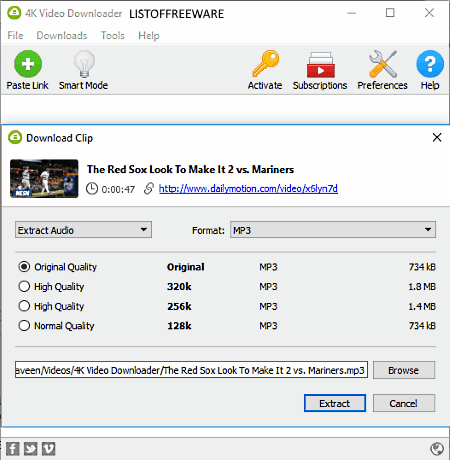Open Twitter icon in status bar

[x=31, y=449]
